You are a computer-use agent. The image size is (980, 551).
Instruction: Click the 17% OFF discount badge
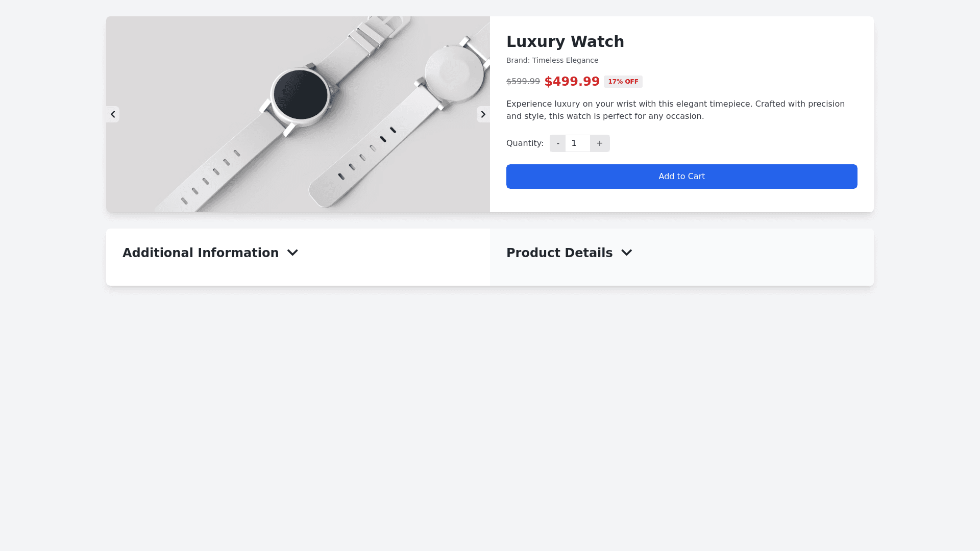623,82
